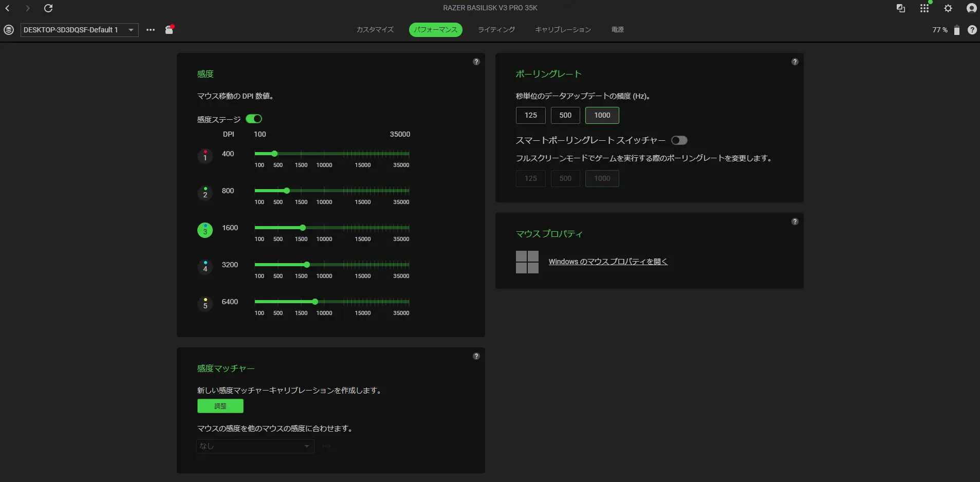The image size is (980, 482).
Task: Switch to the 電源 tab
Action: 618,30
